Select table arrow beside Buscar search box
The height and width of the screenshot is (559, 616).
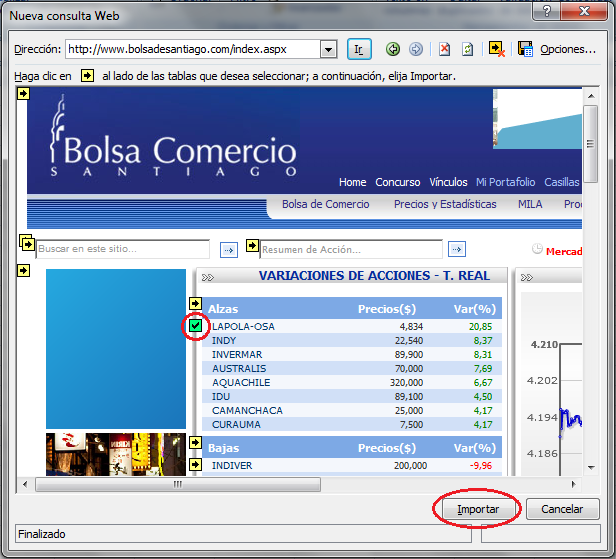click(27, 244)
